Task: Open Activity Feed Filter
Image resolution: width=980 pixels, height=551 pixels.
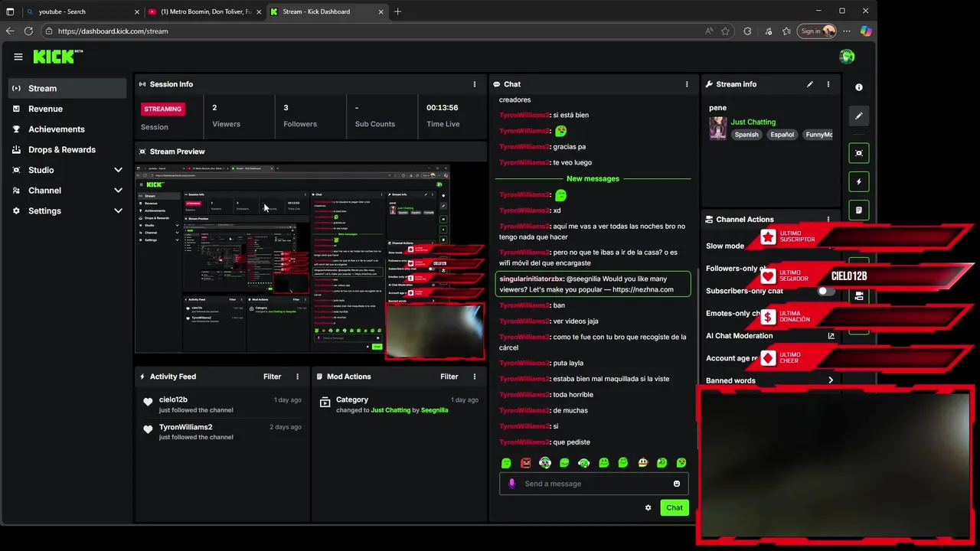Action: [272, 377]
